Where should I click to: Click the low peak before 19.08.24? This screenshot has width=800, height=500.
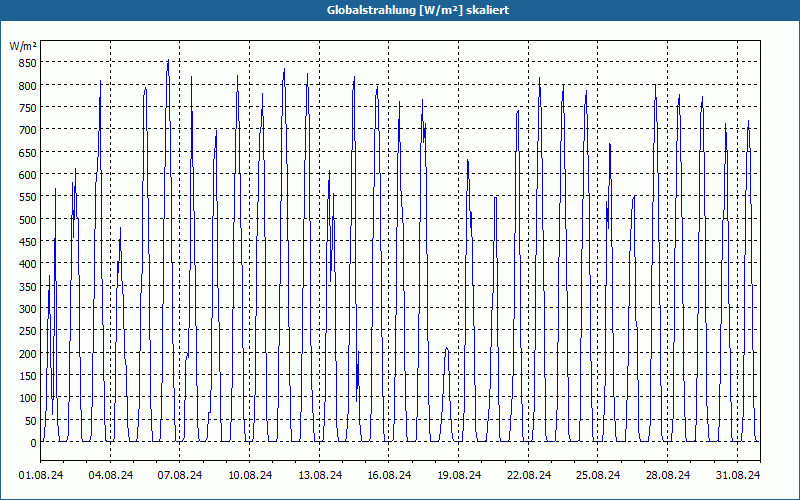(x=446, y=348)
